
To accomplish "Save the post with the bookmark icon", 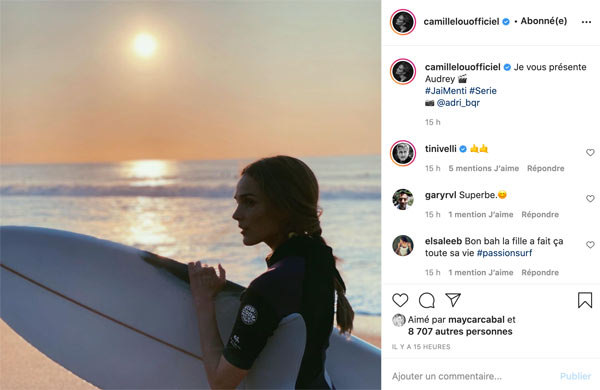I will 585,300.
